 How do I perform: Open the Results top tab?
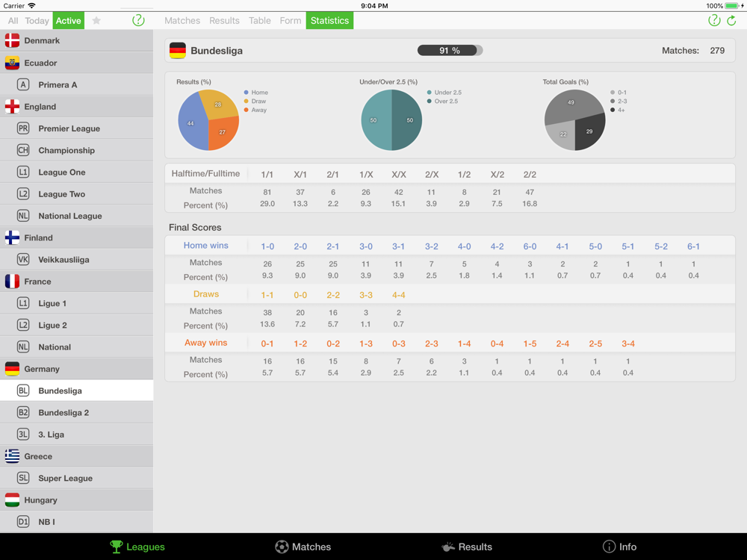224,20
